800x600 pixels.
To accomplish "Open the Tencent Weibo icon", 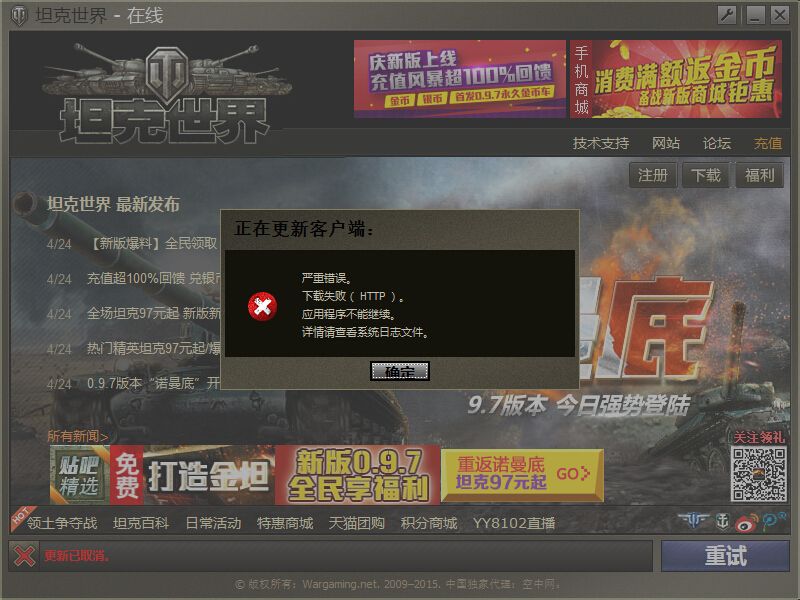I will click(x=774, y=521).
